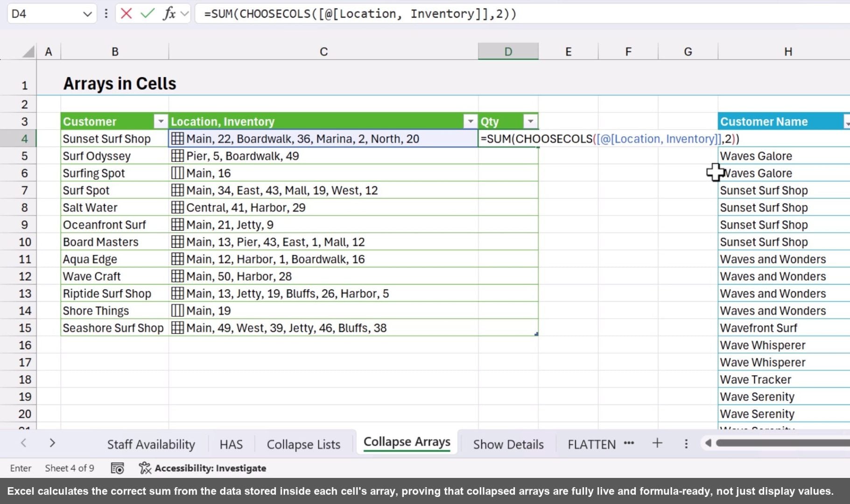Screen dimensions: 850x504
Task: Click the Sheet 4 of 9 status indicator
Action: click(x=69, y=468)
